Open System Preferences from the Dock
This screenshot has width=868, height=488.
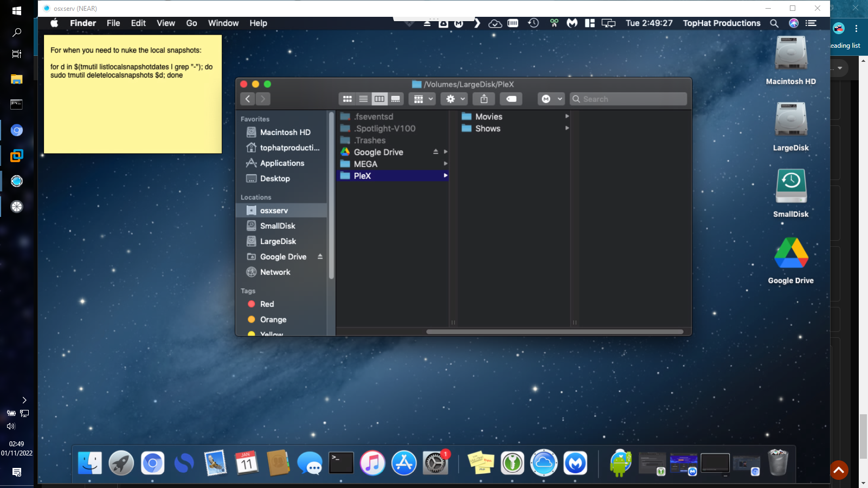(x=436, y=463)
